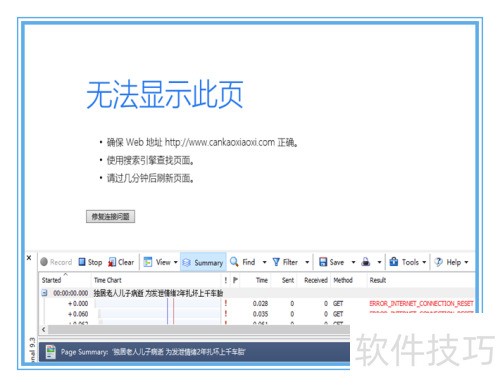Click the time chart bar for +0.000
The image size is (500, 387).
coord(158,303)
